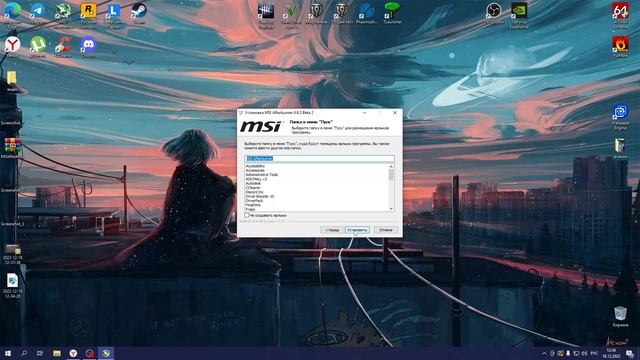
Task: Select 'Accessibility' in the folder list
Action: point(255,166)
